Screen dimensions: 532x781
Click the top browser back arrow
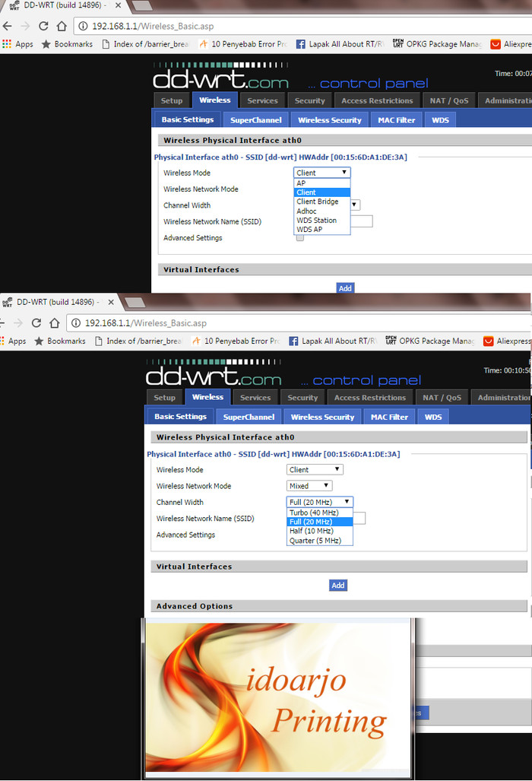[x=7, y=26]
